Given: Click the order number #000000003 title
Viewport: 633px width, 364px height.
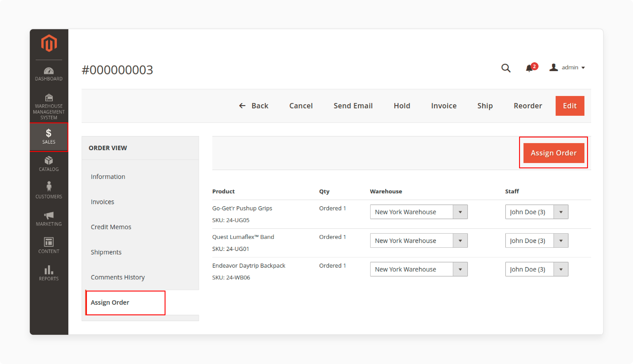Looking at the screenshot, I should click(117, 70).
